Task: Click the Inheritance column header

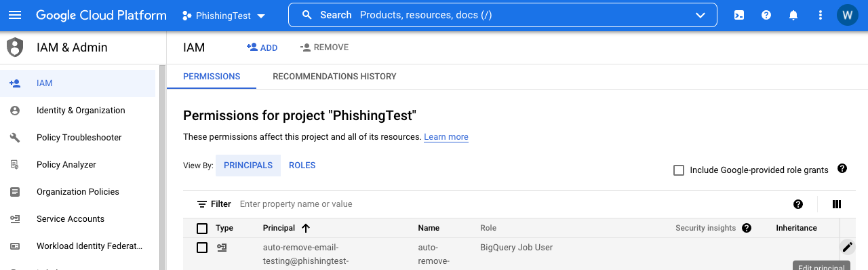Action: click(x=797, y=228)
